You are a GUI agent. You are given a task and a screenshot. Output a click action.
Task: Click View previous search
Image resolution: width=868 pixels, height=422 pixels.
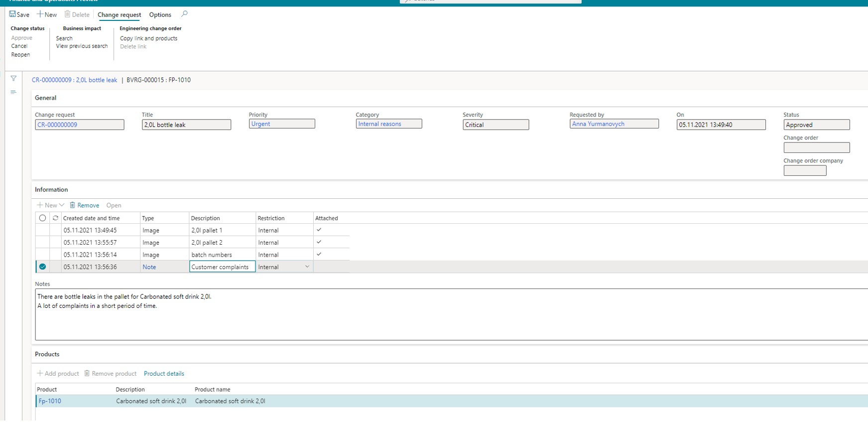[82, 46]
